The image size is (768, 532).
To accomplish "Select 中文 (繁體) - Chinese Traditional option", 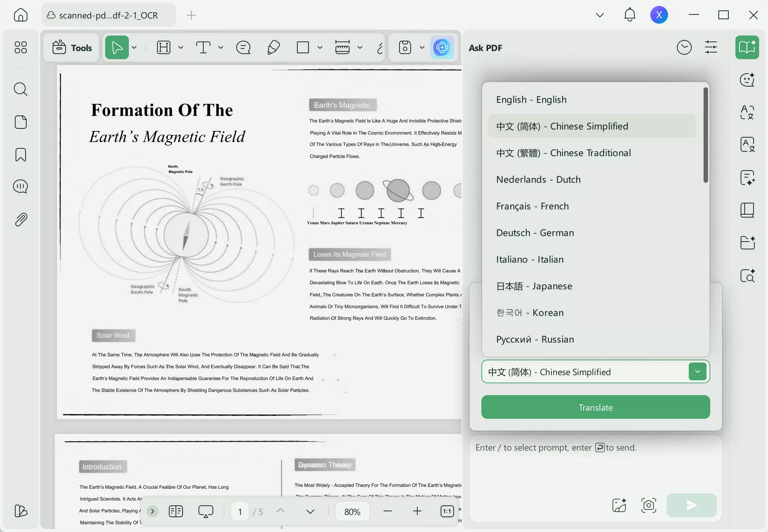I will [563, 152].
